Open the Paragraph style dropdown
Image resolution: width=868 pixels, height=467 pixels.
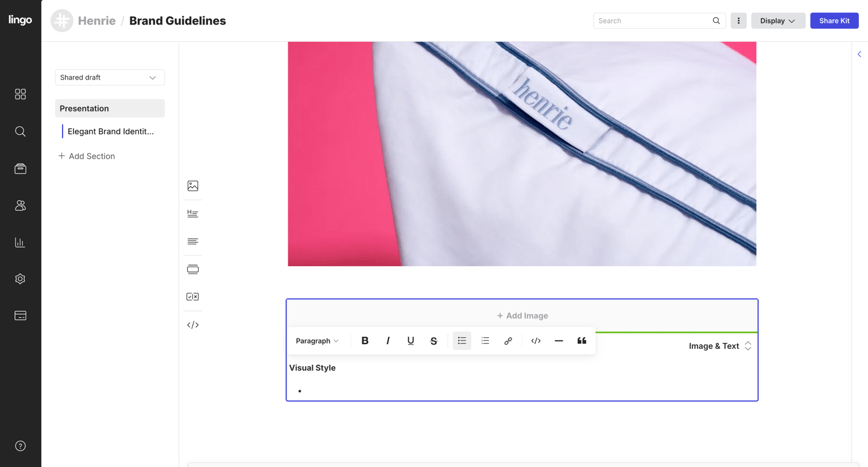[317, 341]
